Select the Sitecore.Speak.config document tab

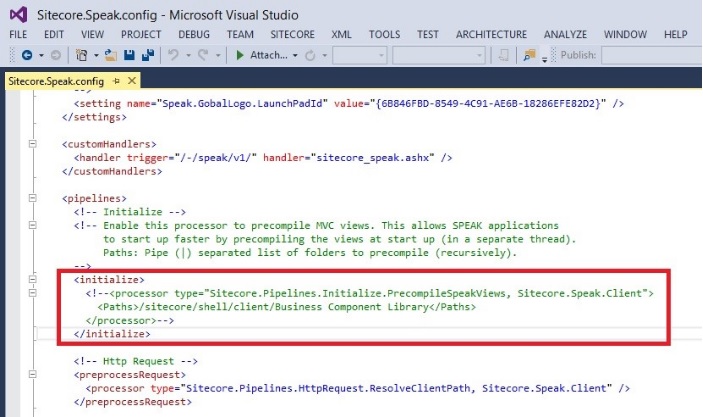(x=56, y=81)
